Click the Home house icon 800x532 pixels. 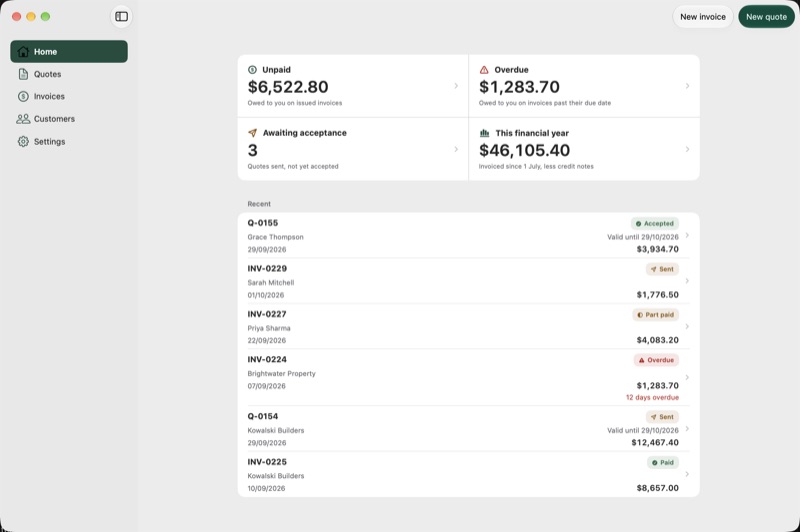click(x=23, y=52)
